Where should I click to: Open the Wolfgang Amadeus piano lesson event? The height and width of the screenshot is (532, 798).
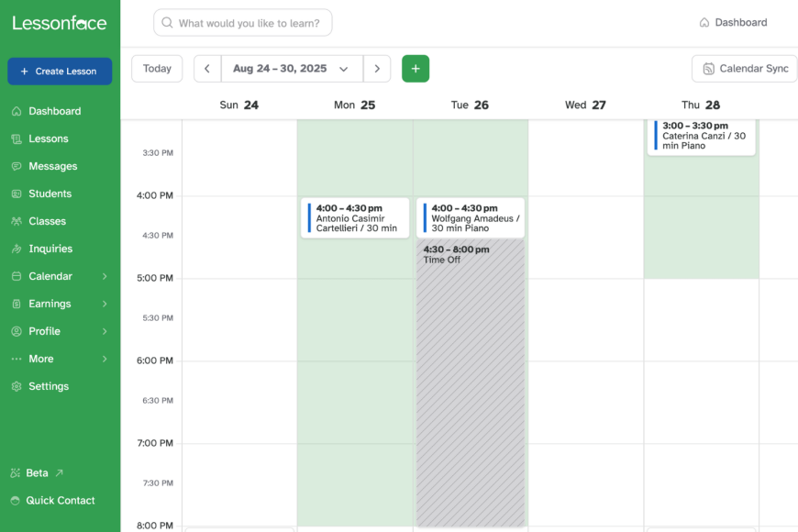click(470, 217)
